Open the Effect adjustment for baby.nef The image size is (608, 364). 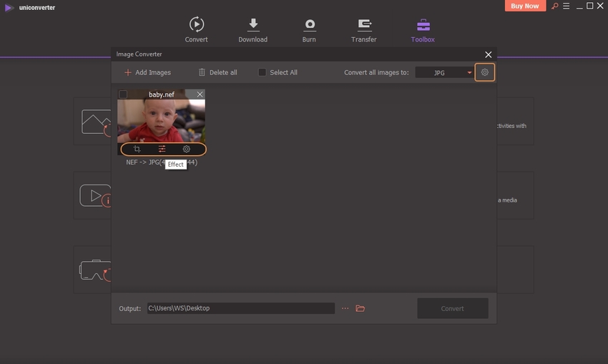[162, 149]
